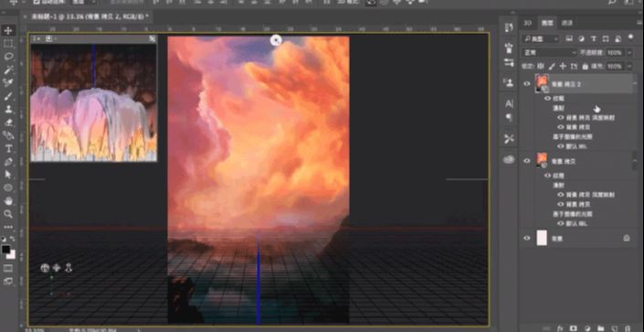Toggle '默认 IBL' visibility under '背景 拷贝 2'
The image size is (644, 332).
coord(561,146)
